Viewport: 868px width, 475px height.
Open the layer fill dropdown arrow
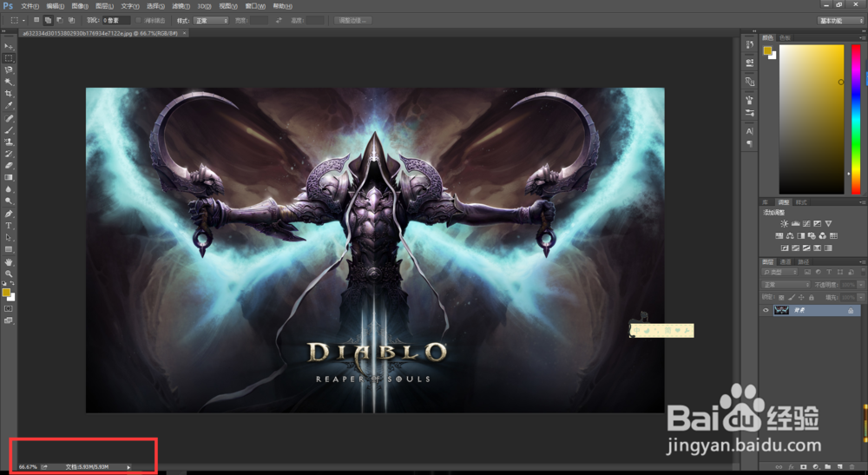click(x=861, y=297)
